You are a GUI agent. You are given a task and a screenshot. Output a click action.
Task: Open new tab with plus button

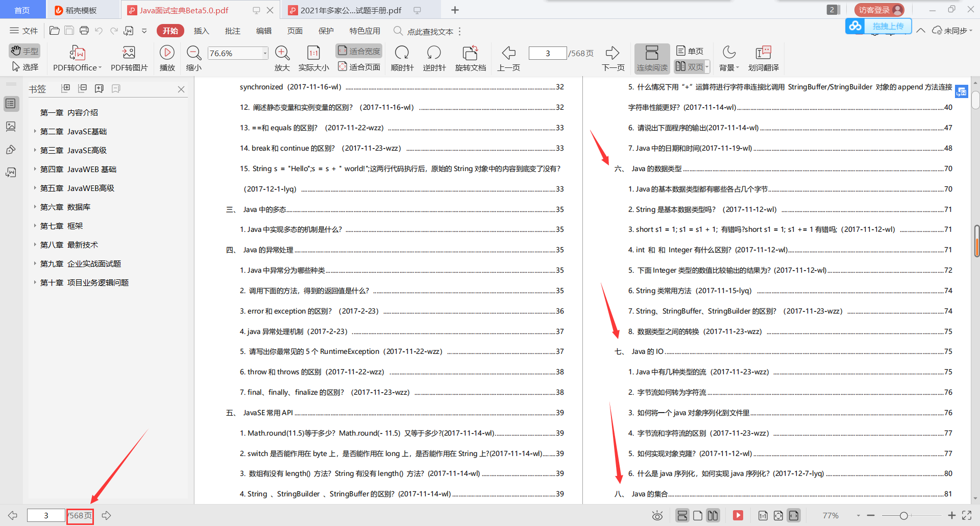[x=455, y=10]
